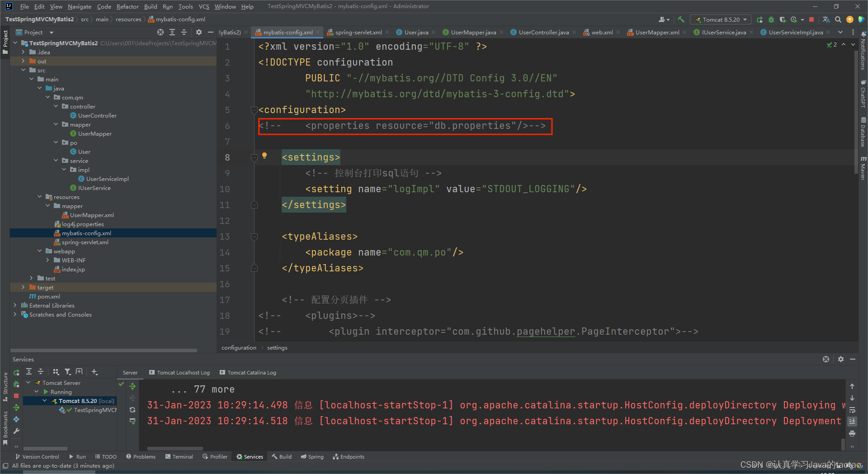This screenshot has height=474, width=868.
Task: Run with Coverage using the shield icon
Action: click(x=783, y=19)
